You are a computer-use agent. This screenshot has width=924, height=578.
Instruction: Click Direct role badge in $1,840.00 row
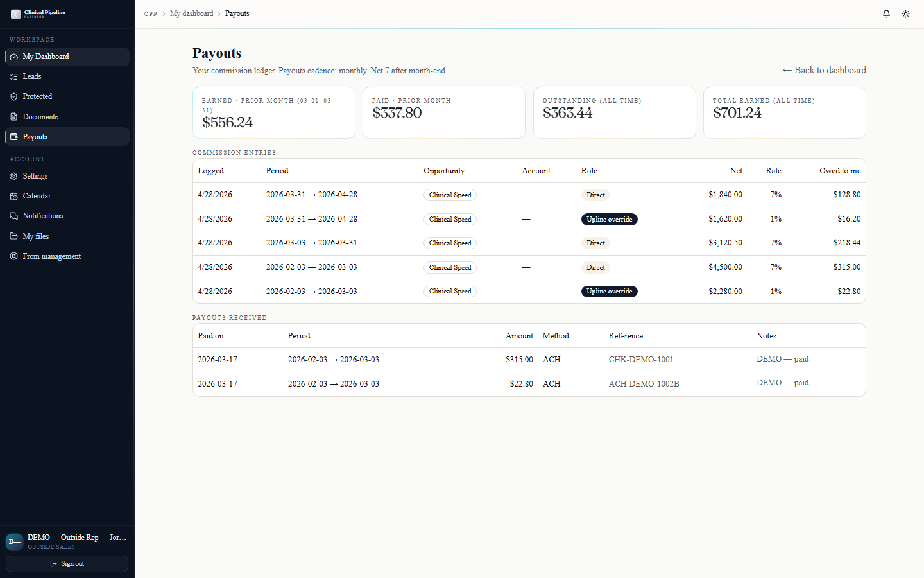595,195
